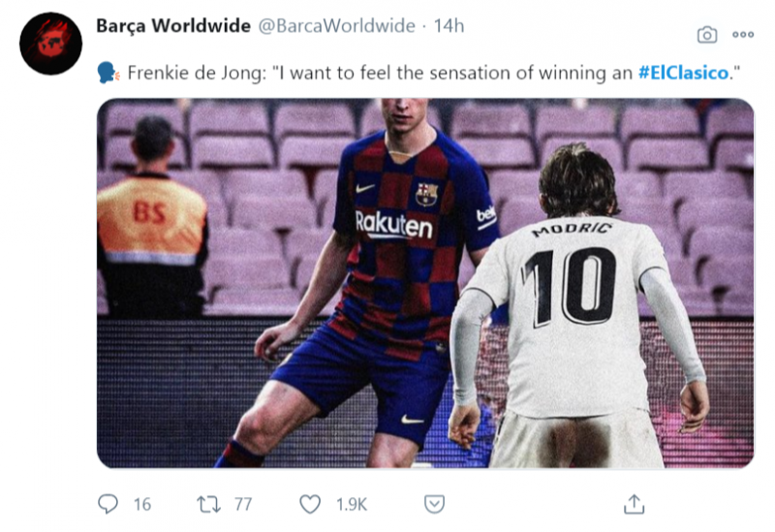
Task: Click the share upload arrow icon
Action: click(x=635, y=504)
